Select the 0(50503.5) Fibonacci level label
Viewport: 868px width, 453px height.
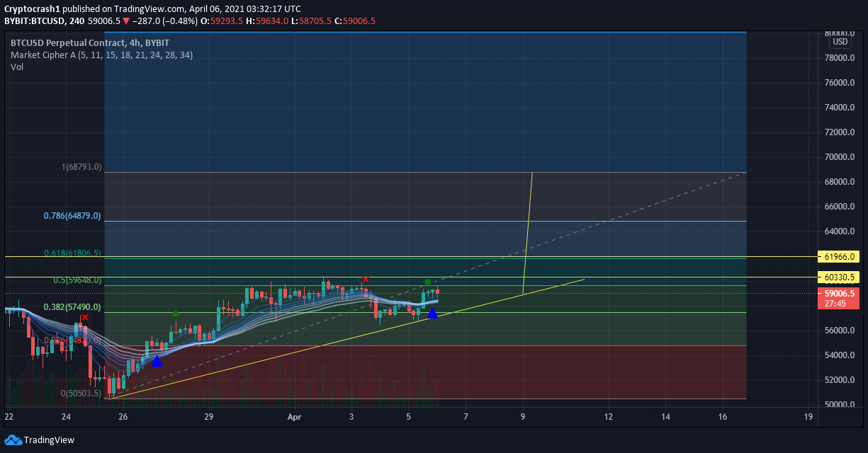pyautogui.click(x=81, y=393)
